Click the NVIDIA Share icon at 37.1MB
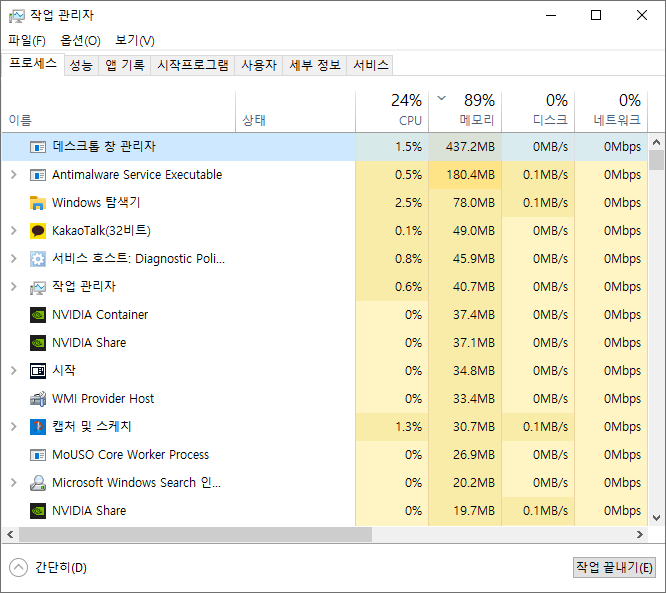 38,343
